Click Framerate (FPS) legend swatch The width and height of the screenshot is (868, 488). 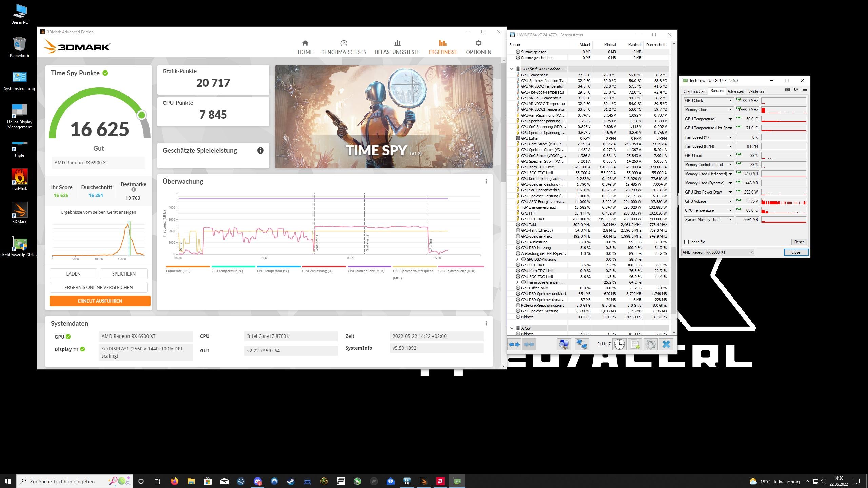(x=188, y=267)
